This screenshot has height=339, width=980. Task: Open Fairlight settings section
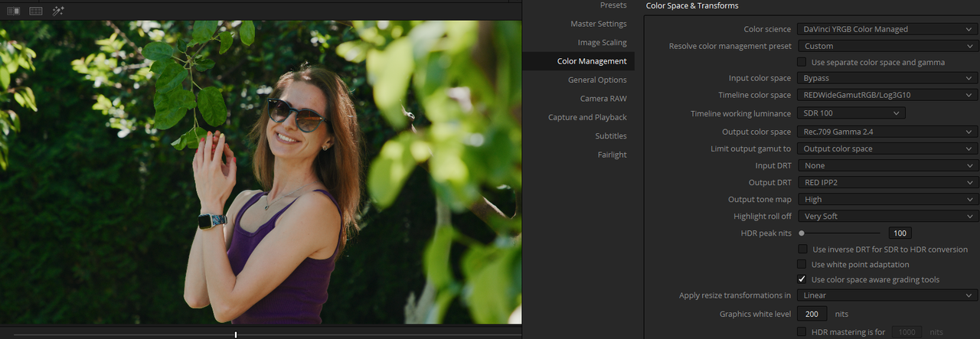coord(612,155)
